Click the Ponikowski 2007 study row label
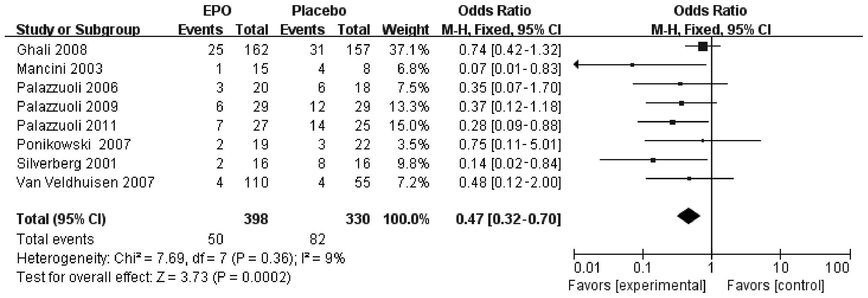868x298 pixels. pyautogui.click(x=74, y=144)
